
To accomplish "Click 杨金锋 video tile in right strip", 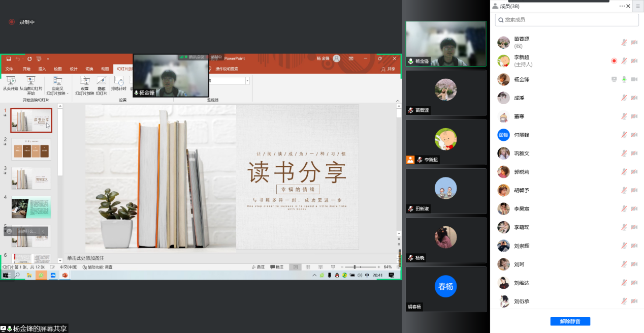I will pos(446,44).
